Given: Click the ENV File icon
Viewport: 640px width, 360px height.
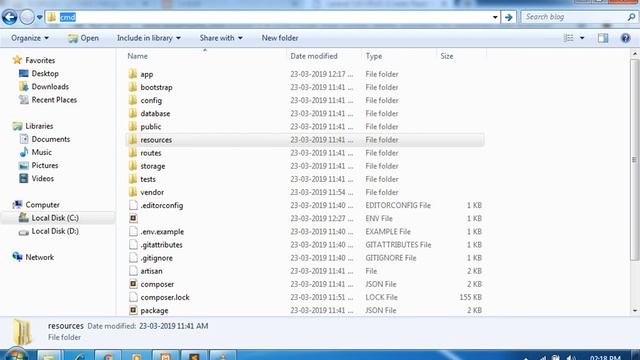Looking at the screenshot, I should coord(133,218).
